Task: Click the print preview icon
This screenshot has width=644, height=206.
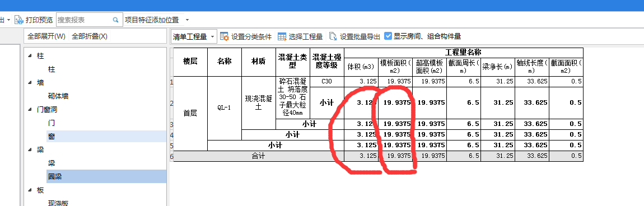Action: 18,20
